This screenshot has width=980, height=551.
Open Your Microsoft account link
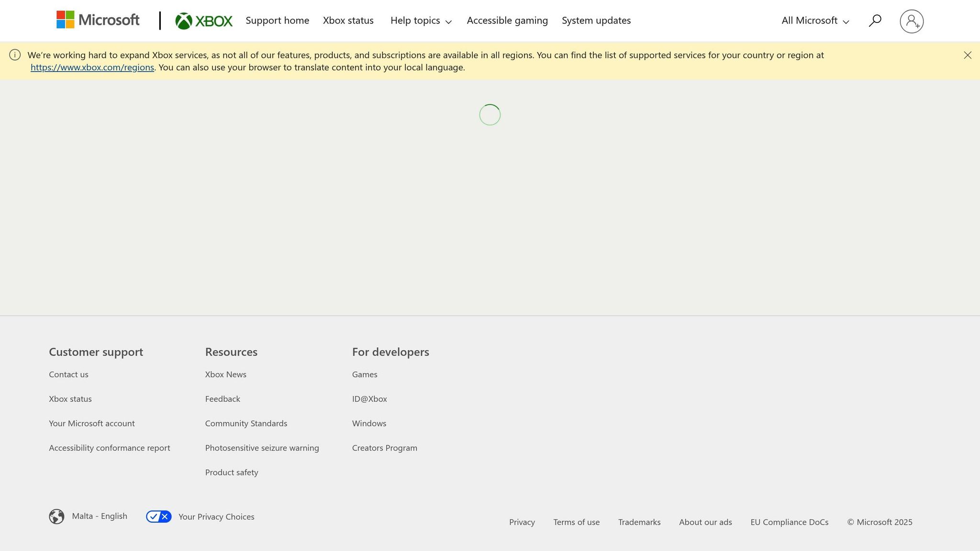tap(92, 423)
